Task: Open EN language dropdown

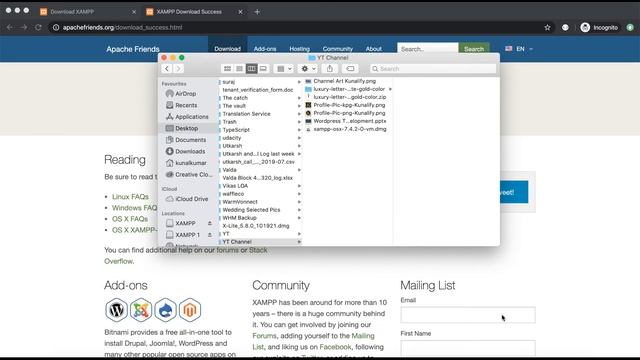Action: pyautogui.click(x=519, y=49)
